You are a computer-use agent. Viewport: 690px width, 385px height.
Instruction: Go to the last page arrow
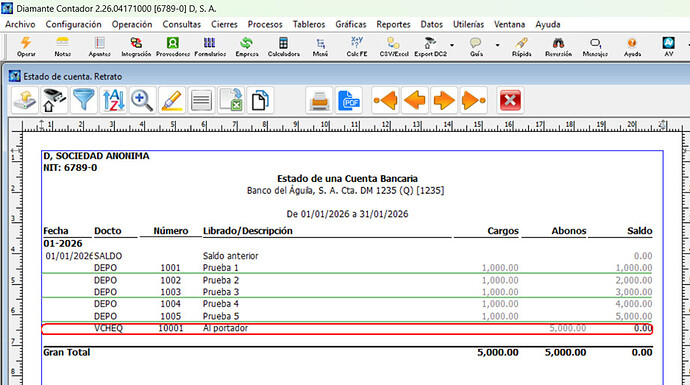[x=473, y=100]
